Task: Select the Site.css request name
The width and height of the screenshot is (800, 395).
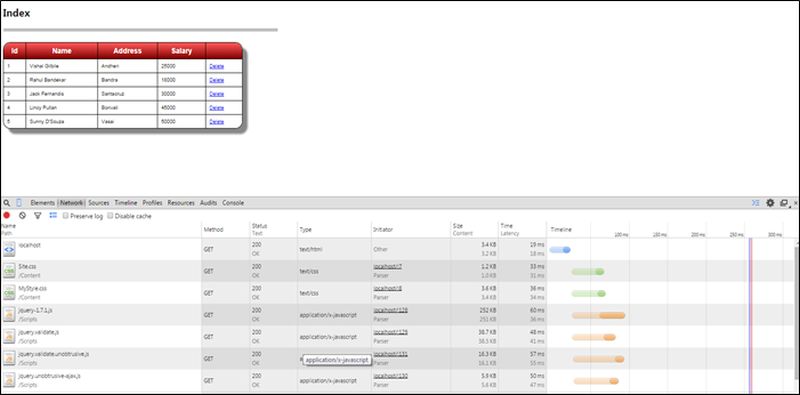Action: 27,266
